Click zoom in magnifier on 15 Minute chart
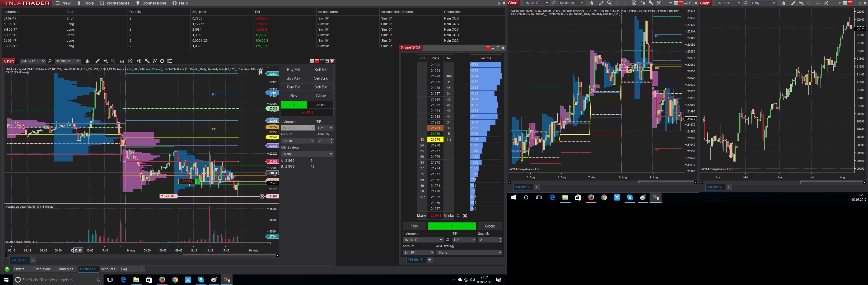 105,61
